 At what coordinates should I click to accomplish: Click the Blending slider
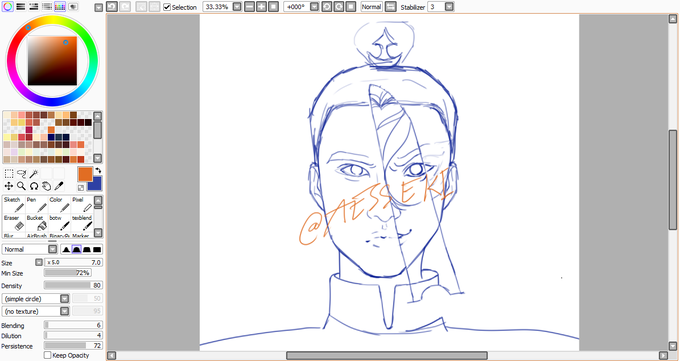pyautogui.click(x=73, y=325)
